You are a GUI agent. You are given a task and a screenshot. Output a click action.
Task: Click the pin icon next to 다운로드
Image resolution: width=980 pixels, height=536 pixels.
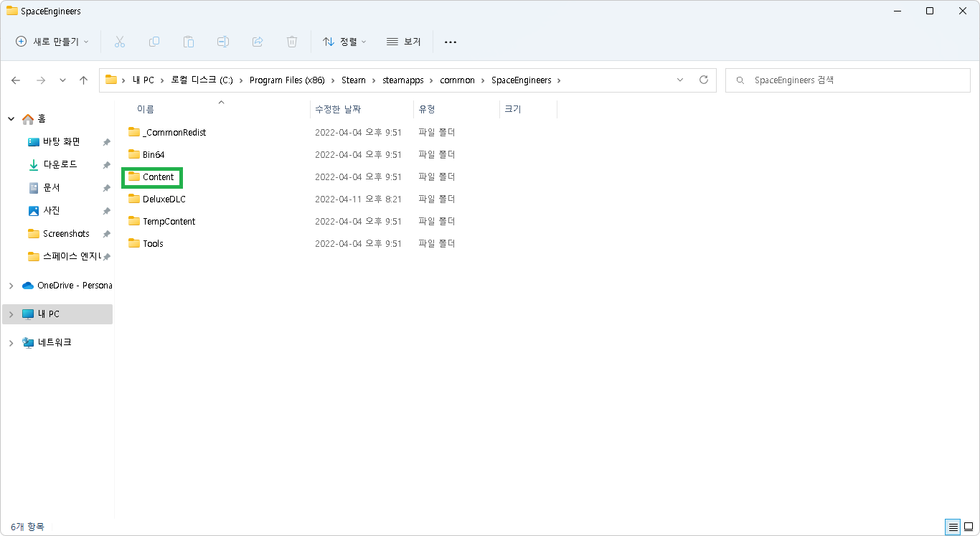tap(106, 165)
